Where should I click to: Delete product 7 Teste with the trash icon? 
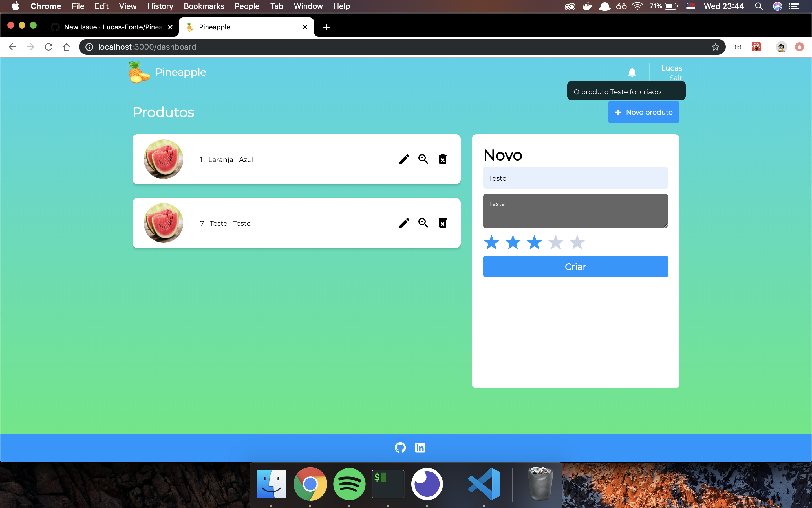(443, 223)
